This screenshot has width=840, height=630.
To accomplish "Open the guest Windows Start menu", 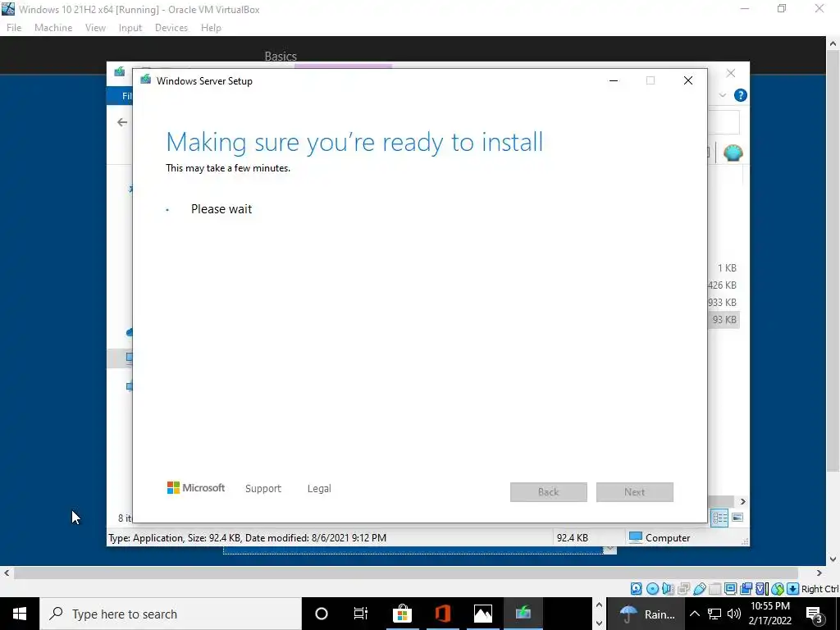I will click(20, 614).
